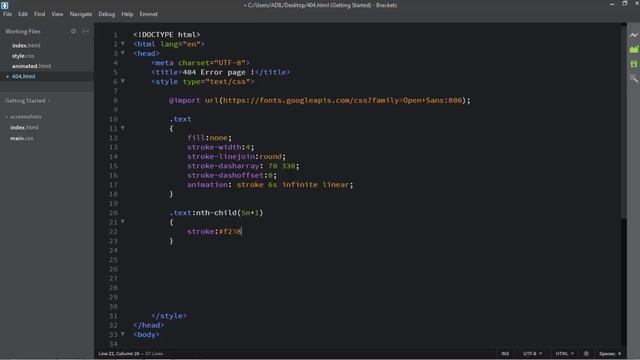Click the wand tool icon in right toolbar

[633, 78]
